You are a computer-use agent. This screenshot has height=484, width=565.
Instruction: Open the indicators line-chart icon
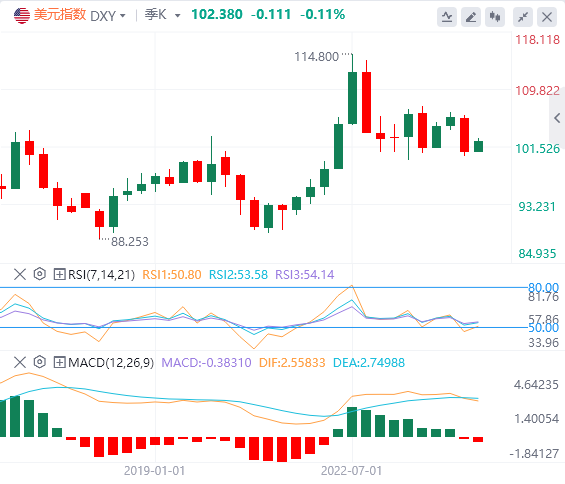click(447, 17)
